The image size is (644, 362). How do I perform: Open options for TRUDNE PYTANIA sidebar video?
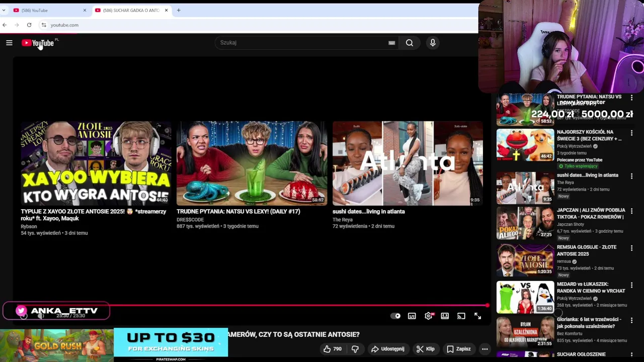[x=631, y=98]
